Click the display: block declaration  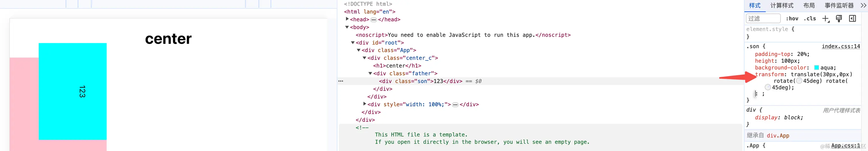tap(779, 117)
